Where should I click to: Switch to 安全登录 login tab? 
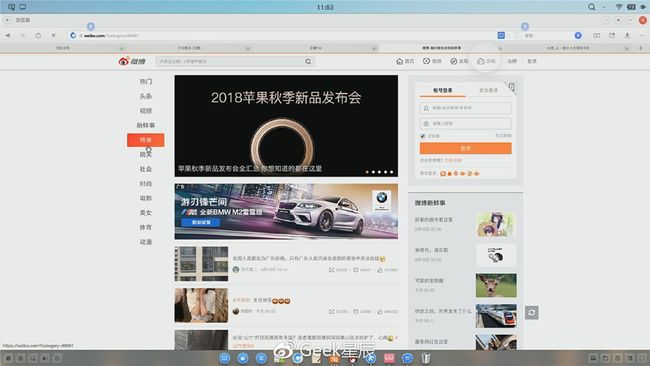click(488, 90)
